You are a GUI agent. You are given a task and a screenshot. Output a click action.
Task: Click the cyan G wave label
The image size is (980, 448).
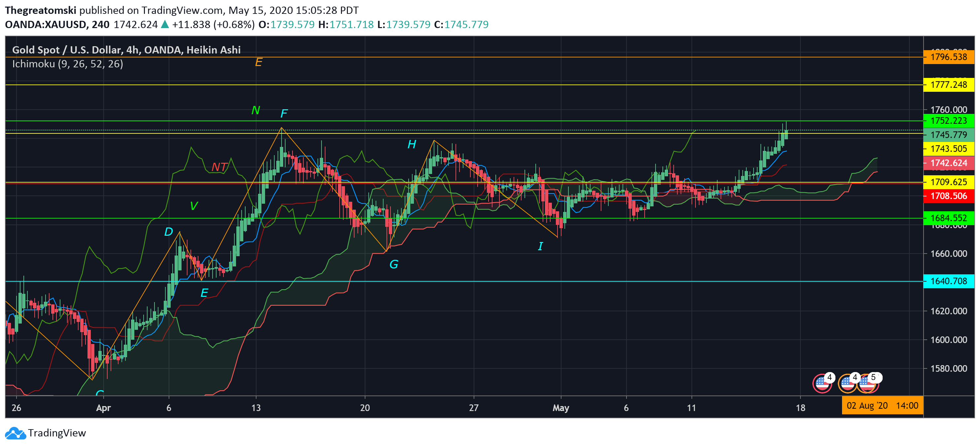[x=394, y=264]
